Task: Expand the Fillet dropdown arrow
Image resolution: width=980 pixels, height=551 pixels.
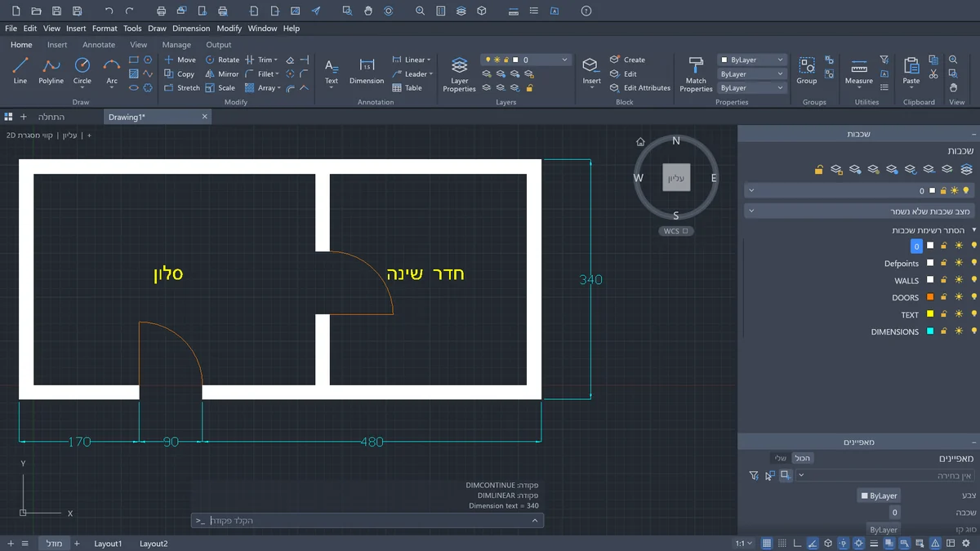Action: 278,73
